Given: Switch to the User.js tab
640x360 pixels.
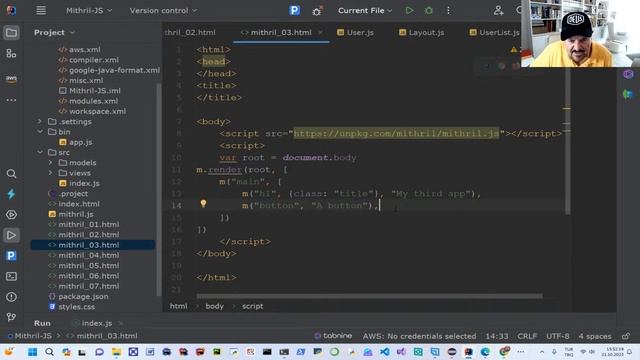Looking at the screenshot, I should pyautogui.click(x=355, y=33).
